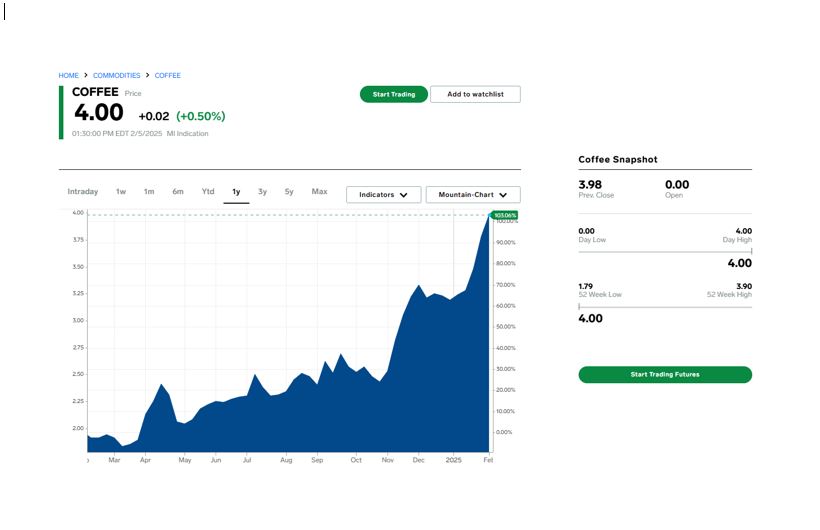Click the +0.02 price change value
The image size is (820, 530).
click(x=154, y=116)
